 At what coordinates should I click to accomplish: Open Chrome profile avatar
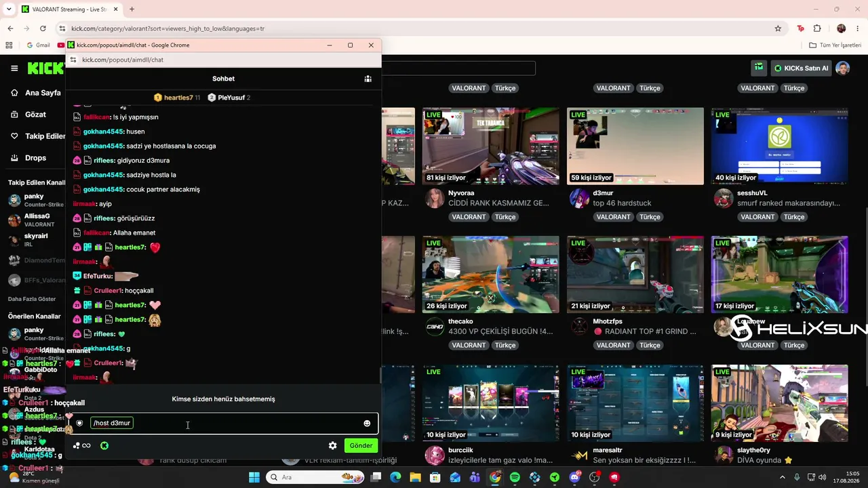[842, 28]
